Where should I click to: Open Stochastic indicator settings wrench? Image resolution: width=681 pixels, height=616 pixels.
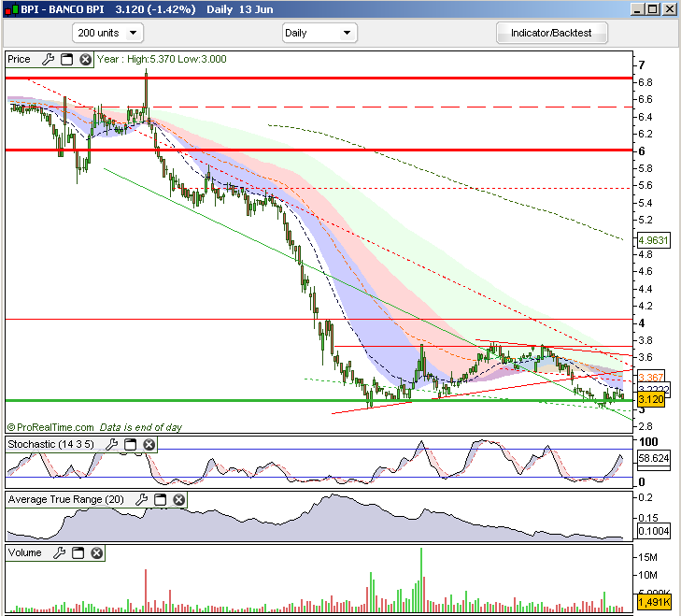111,444
